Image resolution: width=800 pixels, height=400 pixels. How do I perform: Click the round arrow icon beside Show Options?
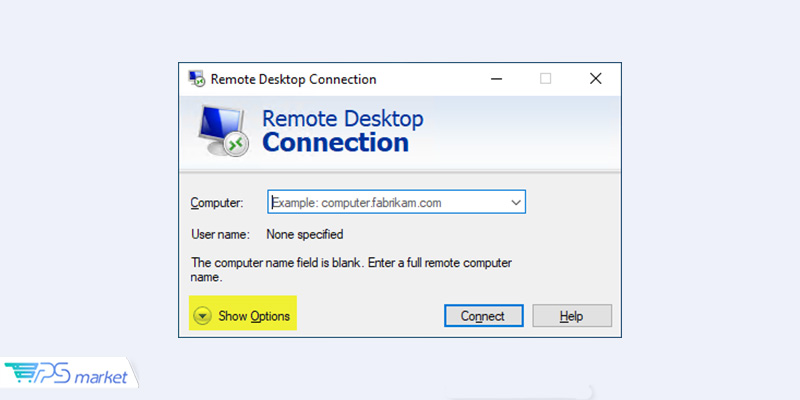203,316
